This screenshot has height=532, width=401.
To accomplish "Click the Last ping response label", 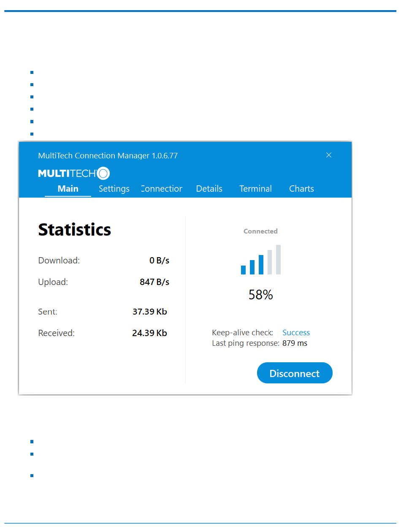I will click(x=246, y=343).
